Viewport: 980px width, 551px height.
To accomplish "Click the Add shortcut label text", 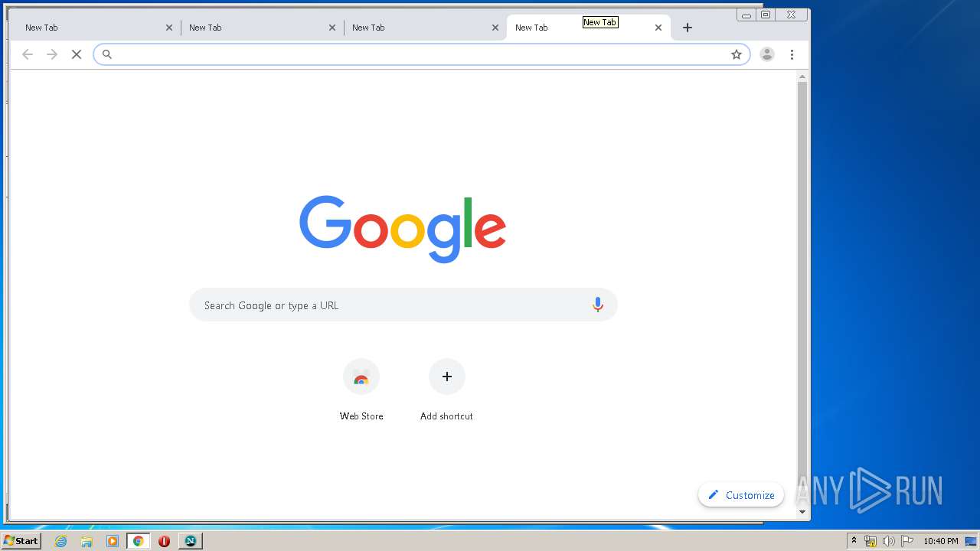I will coord(446,416).
